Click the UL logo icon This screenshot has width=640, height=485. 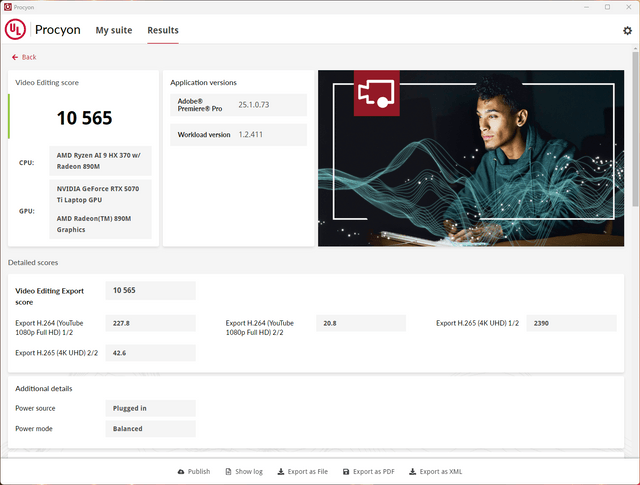pyautogui.click(x=16, y=29)
